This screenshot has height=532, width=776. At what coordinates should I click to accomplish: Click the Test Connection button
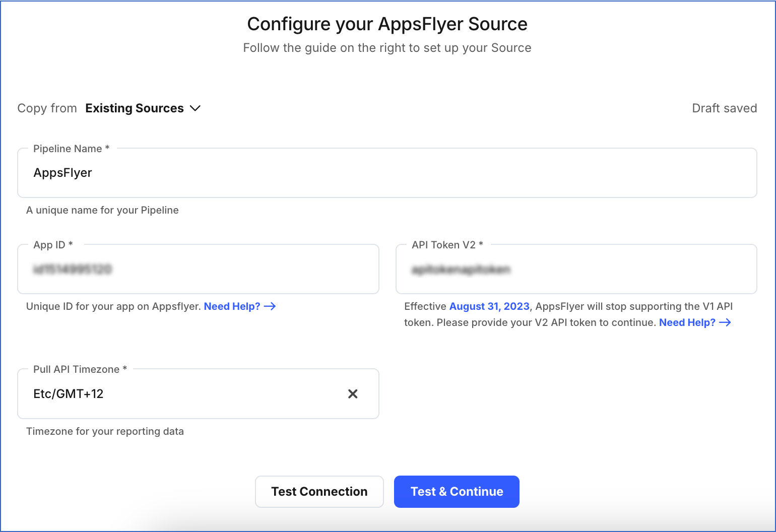[319, 491]
